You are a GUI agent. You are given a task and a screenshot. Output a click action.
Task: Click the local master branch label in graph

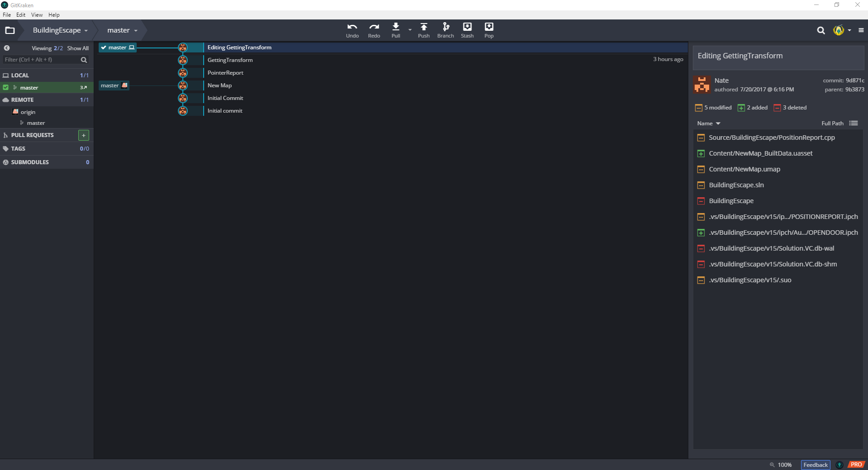coord(118,47)
